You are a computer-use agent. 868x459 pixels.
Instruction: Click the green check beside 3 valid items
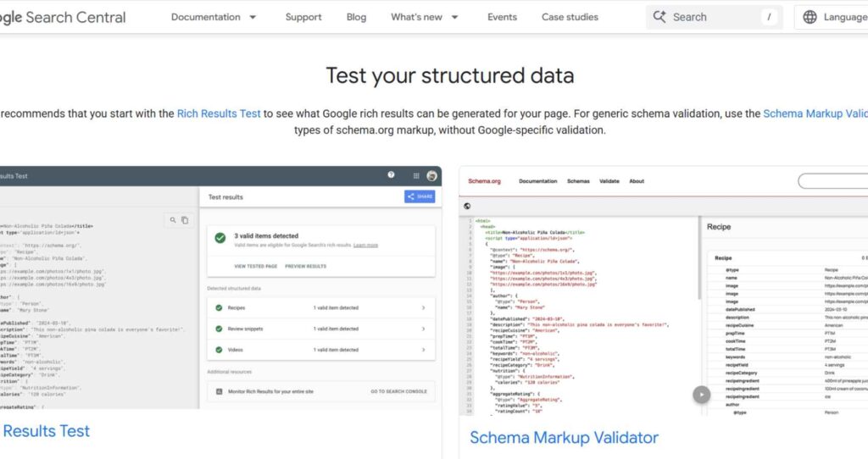pos(220,238)
